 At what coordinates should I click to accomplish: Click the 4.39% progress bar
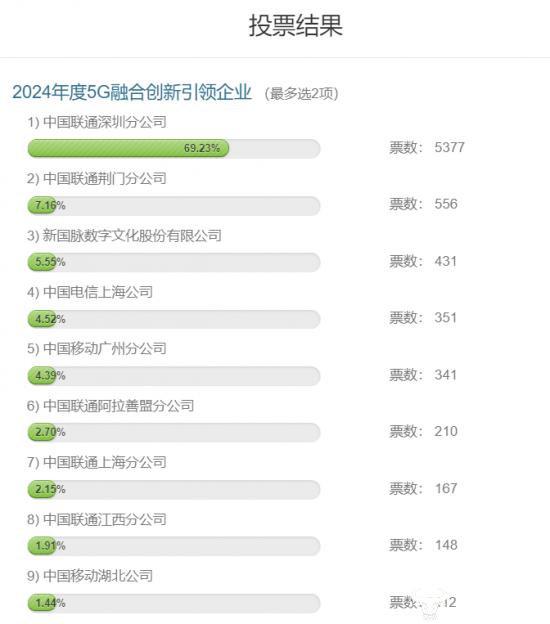click(x=174, y=376)
